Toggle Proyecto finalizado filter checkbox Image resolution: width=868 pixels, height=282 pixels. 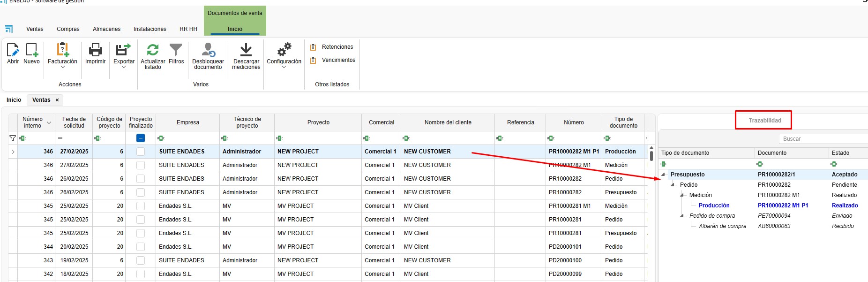[x=141, y=138]
